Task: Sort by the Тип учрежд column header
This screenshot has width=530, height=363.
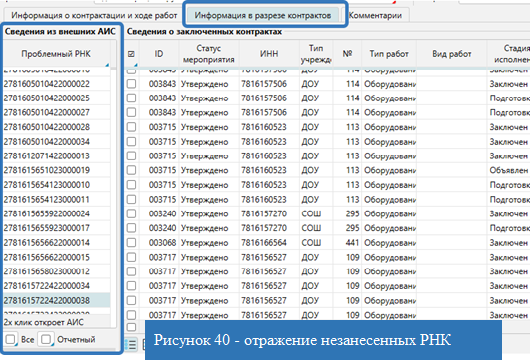Action: (316, 54)
